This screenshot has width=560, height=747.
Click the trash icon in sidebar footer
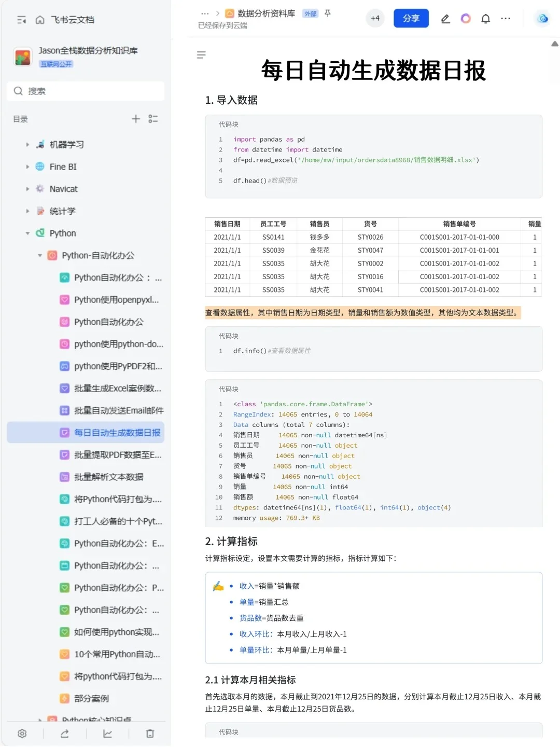coord(150,734)
